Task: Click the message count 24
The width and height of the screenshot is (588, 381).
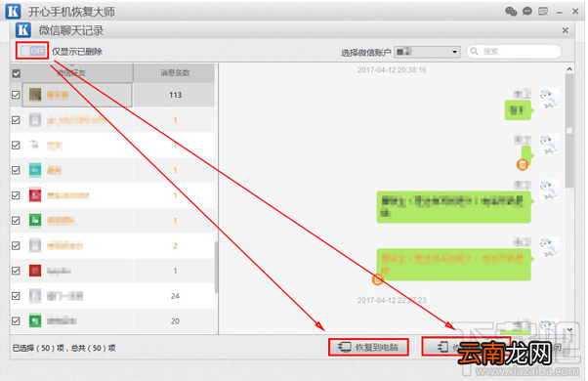Action: point(175,296)
